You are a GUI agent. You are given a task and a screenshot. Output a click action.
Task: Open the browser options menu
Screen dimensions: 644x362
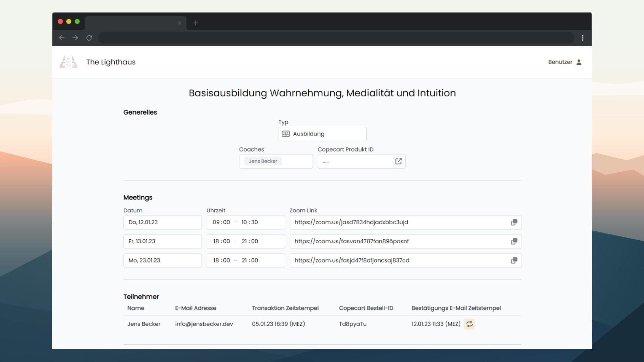point(583,38)
